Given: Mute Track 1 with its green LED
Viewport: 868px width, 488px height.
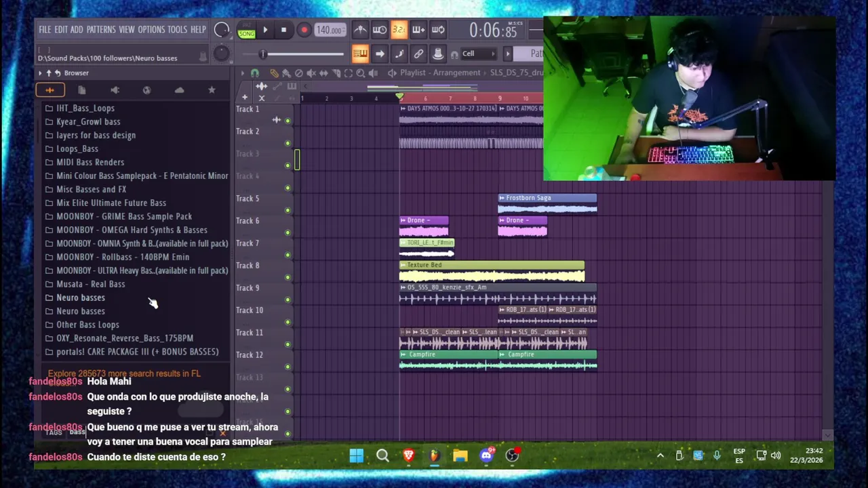Looking at the screenshot, I should point(288,121).
